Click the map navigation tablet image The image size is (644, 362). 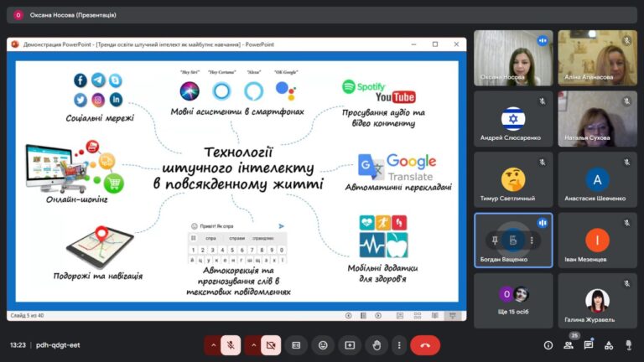click(100, 246)
